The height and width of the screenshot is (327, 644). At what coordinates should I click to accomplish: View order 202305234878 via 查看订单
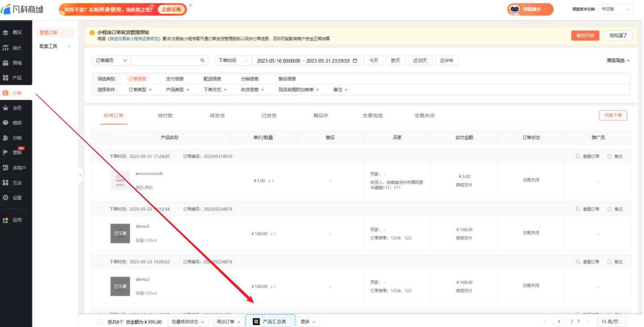(x=588, y=262)
